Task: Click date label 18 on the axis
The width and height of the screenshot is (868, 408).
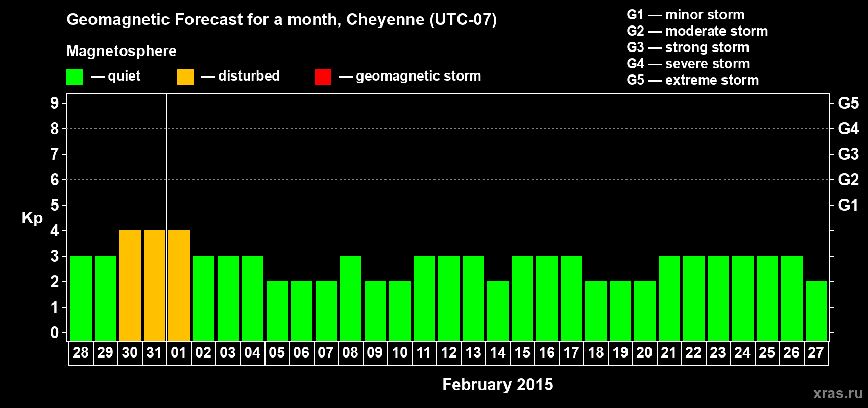Action: click(595, 352)
